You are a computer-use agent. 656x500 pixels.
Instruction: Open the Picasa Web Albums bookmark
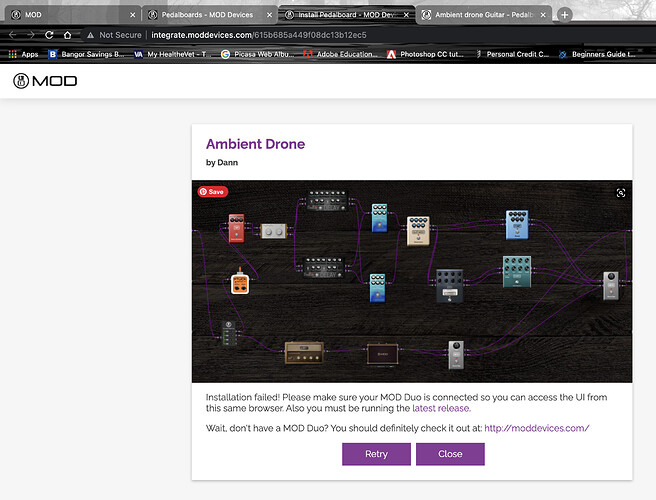[x=258, y=54]
